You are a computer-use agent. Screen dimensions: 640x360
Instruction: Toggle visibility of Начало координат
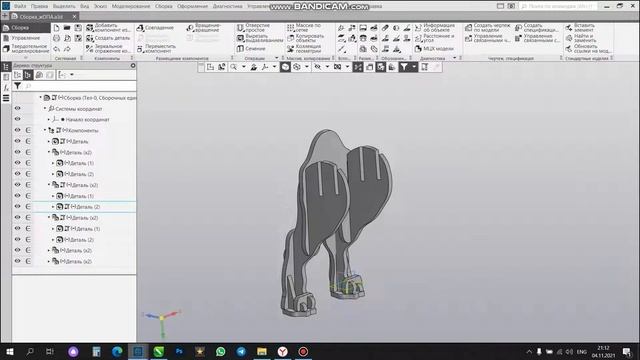point(18,119)
